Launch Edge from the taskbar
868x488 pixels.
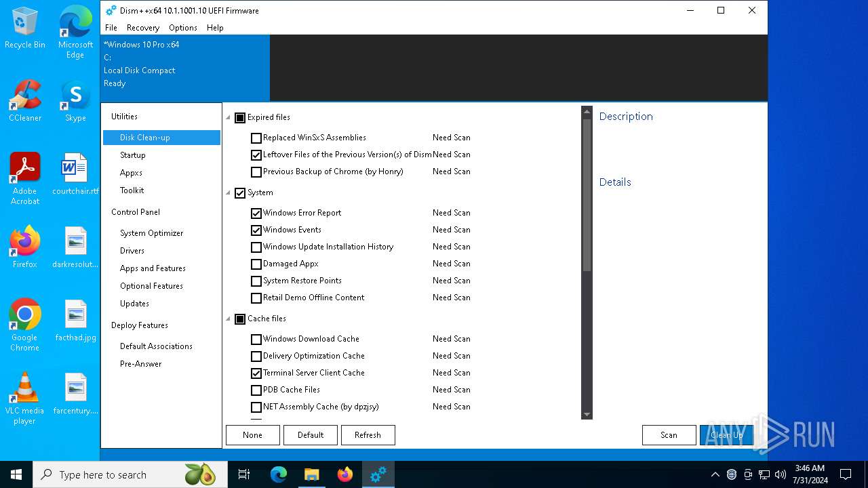point(279,474)
